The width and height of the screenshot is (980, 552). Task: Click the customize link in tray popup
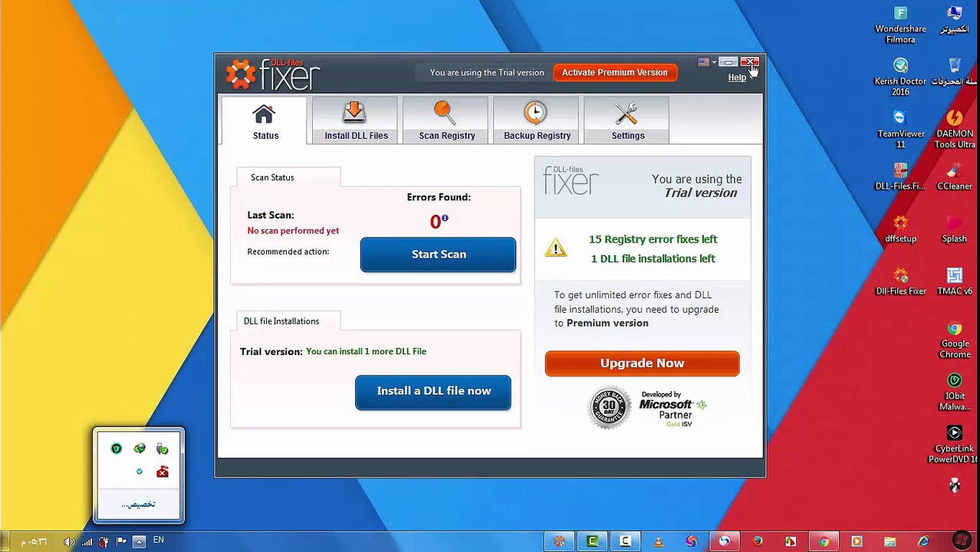[x=138, y=504]
